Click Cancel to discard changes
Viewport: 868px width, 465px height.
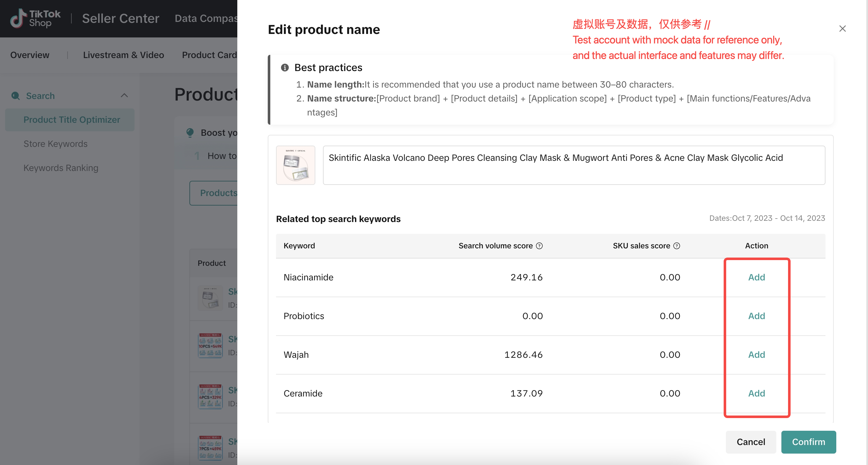751,442
